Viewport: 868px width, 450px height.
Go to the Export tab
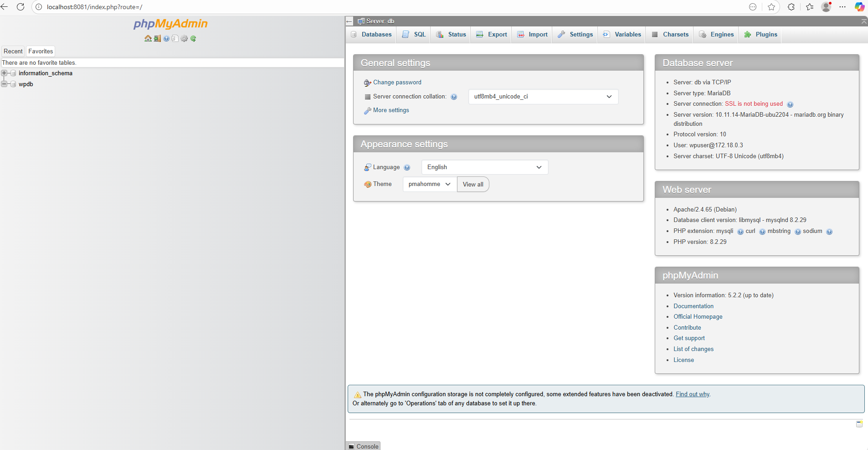[x=491, y=35]
